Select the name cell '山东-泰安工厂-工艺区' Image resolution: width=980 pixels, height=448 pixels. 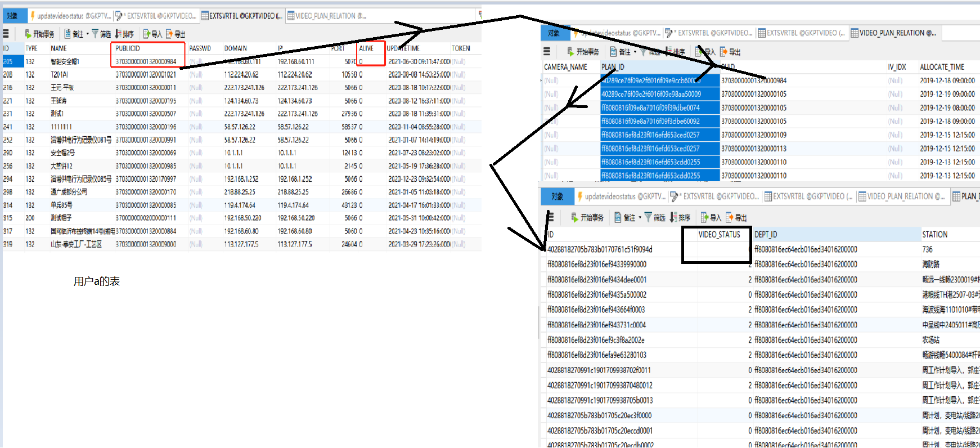[x=77, y=244]
